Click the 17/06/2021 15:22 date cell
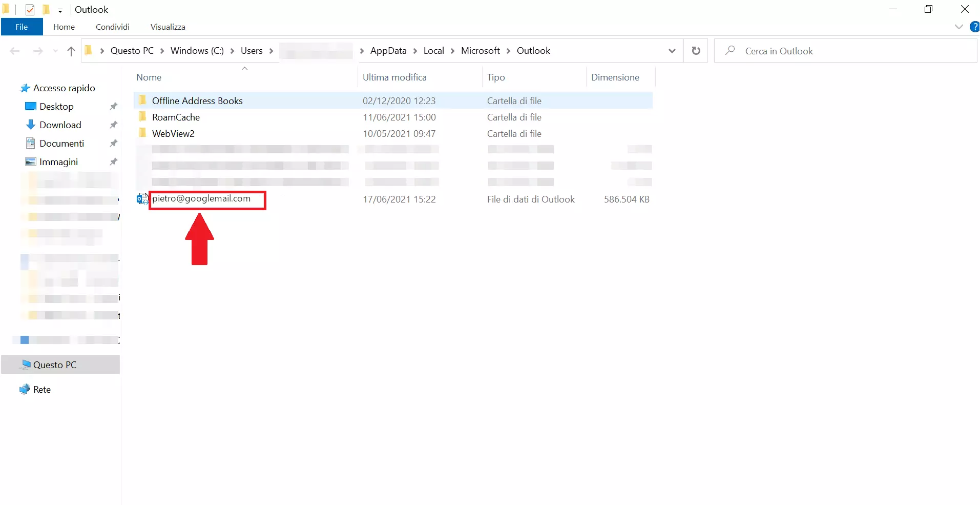 (399, 199)
